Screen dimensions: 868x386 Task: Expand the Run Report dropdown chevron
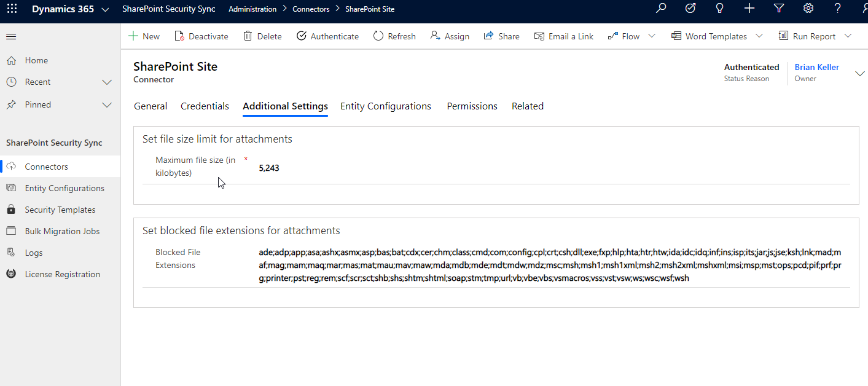pyautogui.click(x=848, y=36)
